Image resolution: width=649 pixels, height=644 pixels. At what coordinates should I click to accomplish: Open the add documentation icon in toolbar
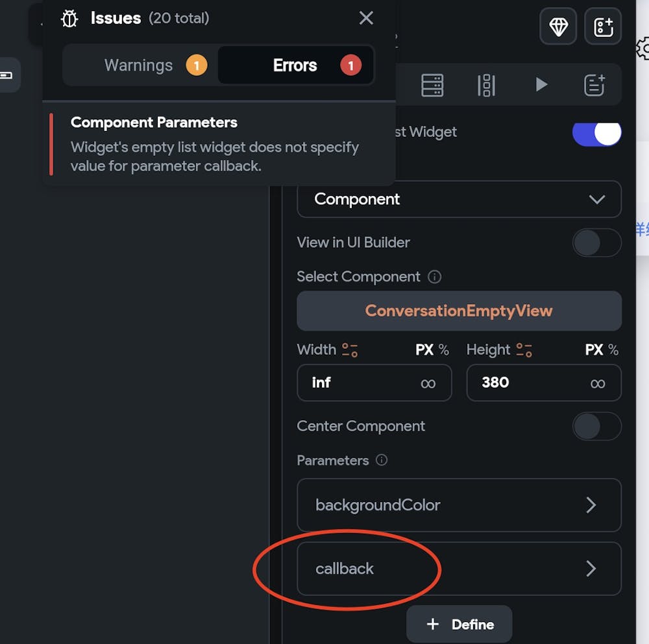594,85
